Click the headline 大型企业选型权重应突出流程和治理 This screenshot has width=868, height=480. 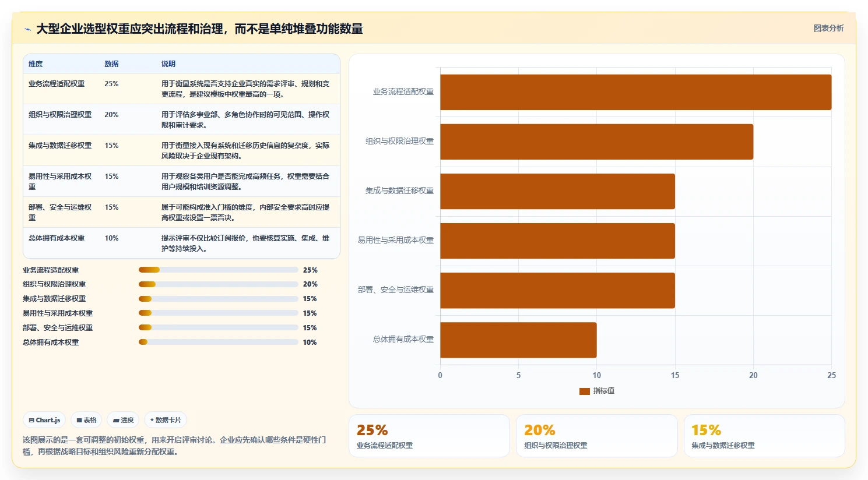coord(199,29)
